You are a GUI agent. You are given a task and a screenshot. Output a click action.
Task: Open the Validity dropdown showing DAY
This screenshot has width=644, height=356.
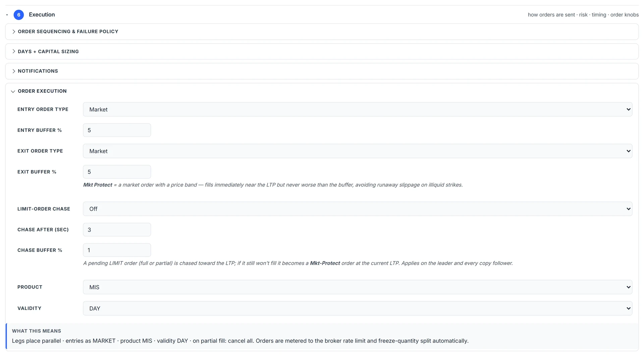coord(358,308)
